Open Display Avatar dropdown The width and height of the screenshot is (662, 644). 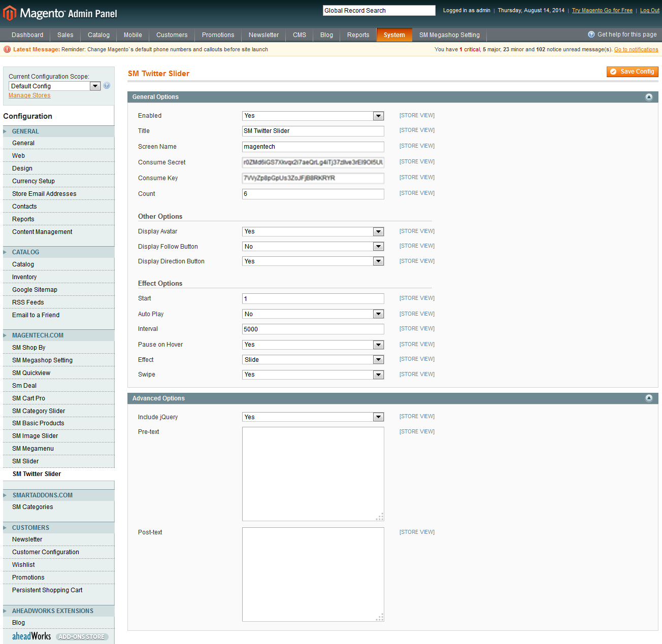pos(313,231)
